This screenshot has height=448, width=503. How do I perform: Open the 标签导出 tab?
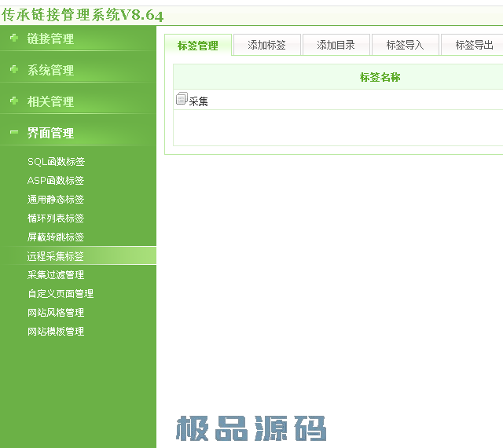pyautogui.click(x=474, y=45)
